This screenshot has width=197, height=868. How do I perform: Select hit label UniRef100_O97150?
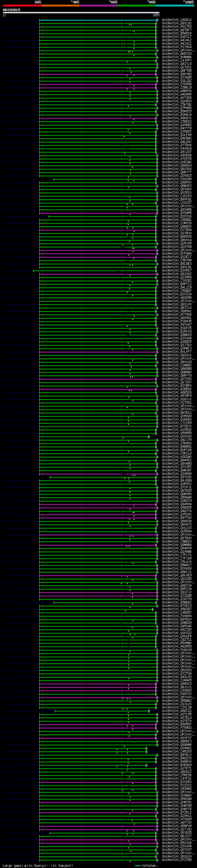(x=176, y=477)
